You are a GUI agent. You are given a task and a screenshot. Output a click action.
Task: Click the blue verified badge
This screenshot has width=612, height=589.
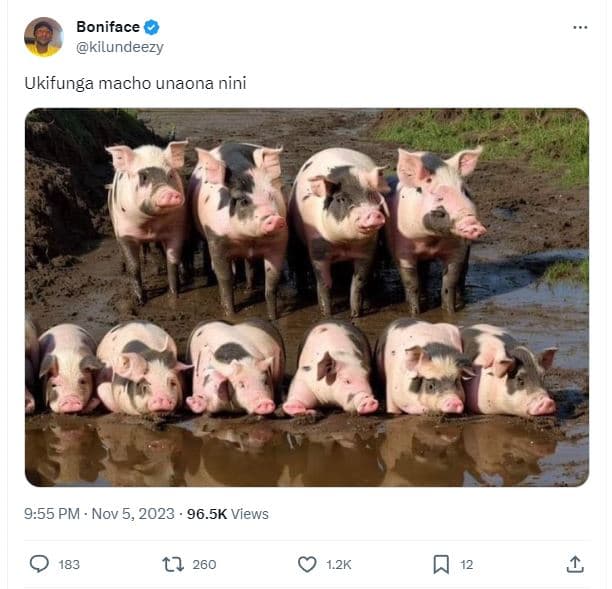click(x=151, y=27)
